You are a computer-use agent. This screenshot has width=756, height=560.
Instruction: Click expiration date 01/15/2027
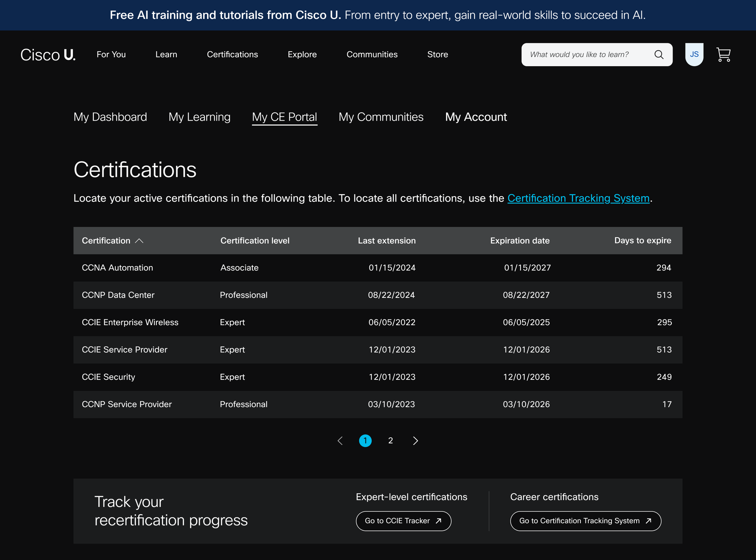tap(527, 268)
